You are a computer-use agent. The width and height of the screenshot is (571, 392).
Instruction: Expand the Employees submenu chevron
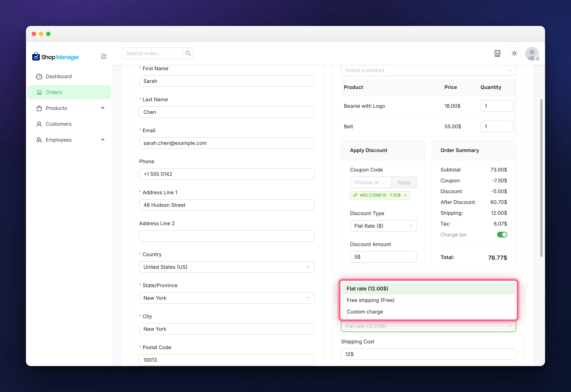[103, 140]
